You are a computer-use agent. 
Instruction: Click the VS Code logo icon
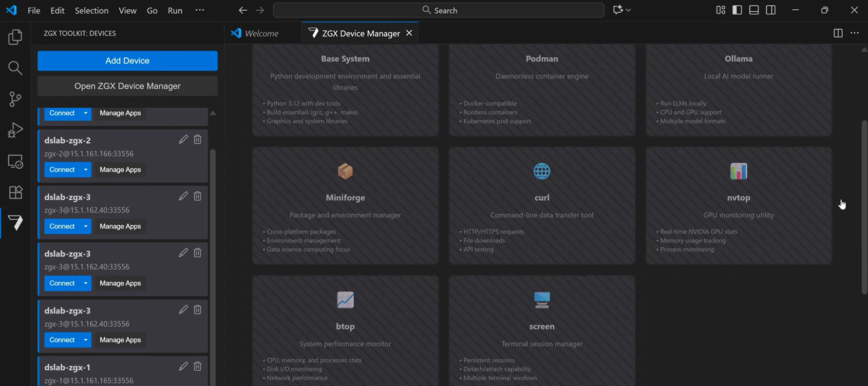click(x=11, y=10)
